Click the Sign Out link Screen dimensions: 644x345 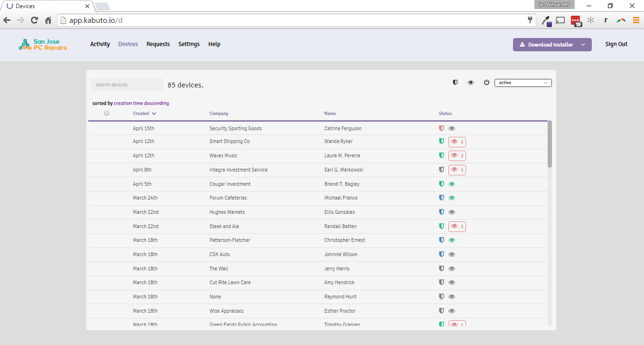pos(616,44)
